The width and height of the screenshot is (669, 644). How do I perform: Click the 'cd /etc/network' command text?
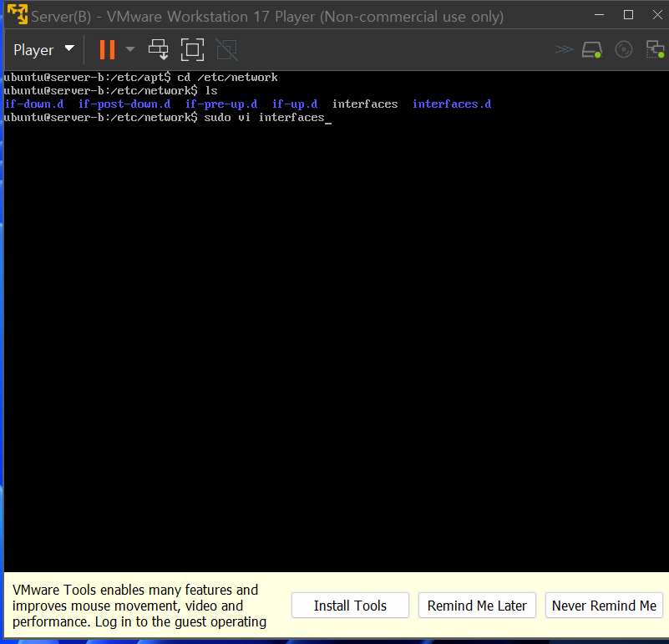coord(227,77)
